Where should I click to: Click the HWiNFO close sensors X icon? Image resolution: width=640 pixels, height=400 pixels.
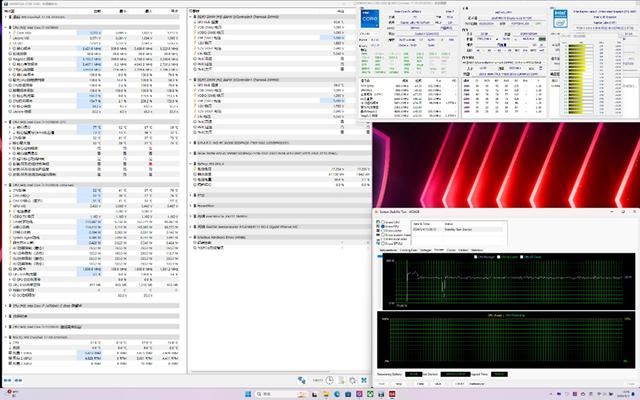[365, 381]
